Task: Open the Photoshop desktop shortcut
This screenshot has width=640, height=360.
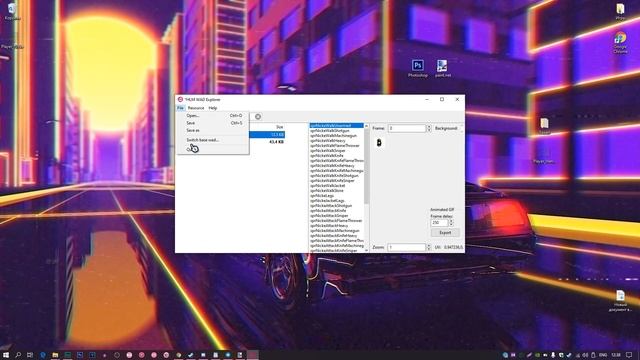Action: tap(418, 68)
